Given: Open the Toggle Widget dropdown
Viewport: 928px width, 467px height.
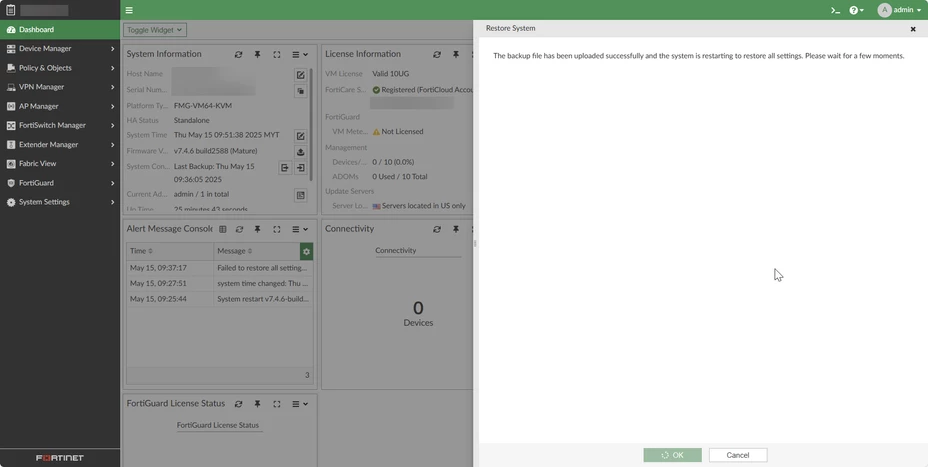Looking at the screenshot, I should (155, 30).
